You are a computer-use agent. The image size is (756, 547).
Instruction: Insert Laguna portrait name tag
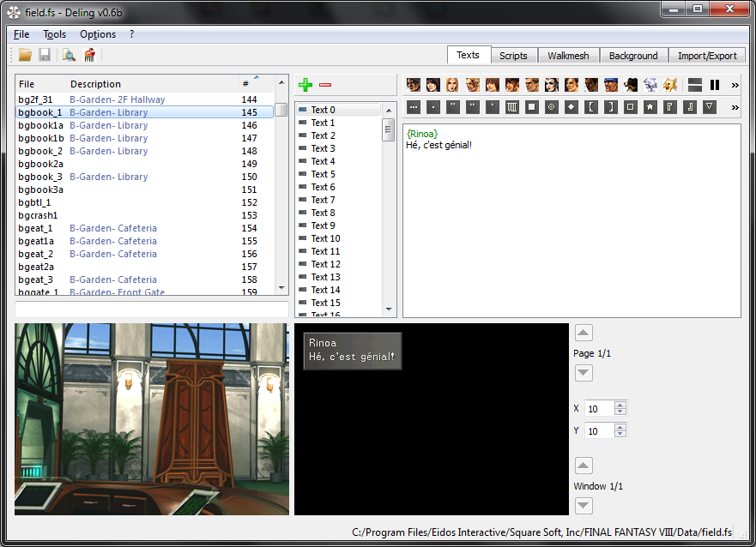tap(572, 85)
